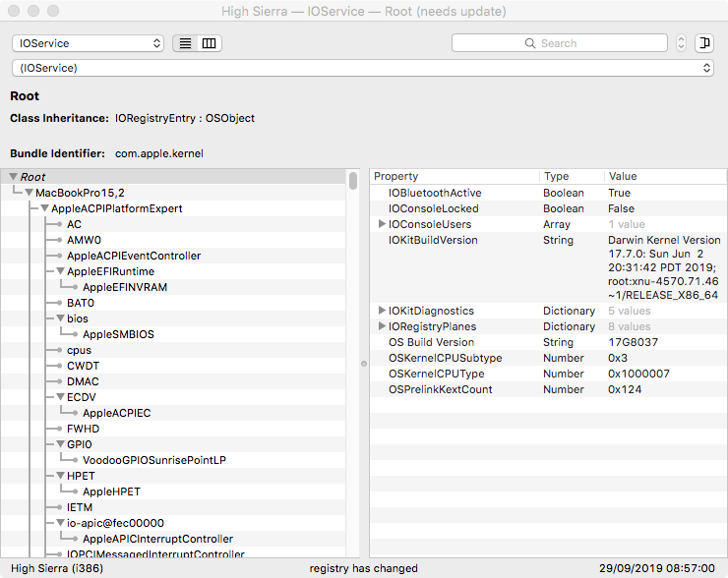The image size is (728, 578).
Task: Collapse the Root node
Action: pos(14,177)
